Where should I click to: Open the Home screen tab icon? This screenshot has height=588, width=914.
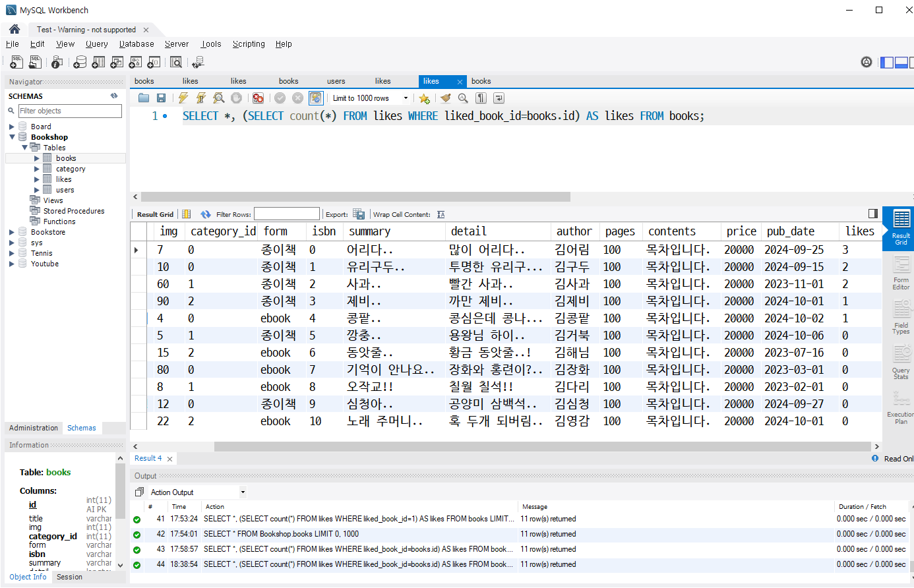click(15, 29)
